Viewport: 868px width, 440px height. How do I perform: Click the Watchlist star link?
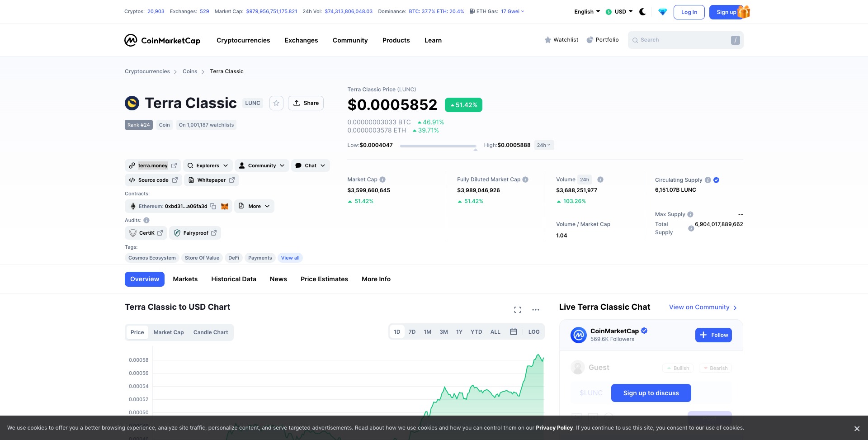click(x=561, y=40)
